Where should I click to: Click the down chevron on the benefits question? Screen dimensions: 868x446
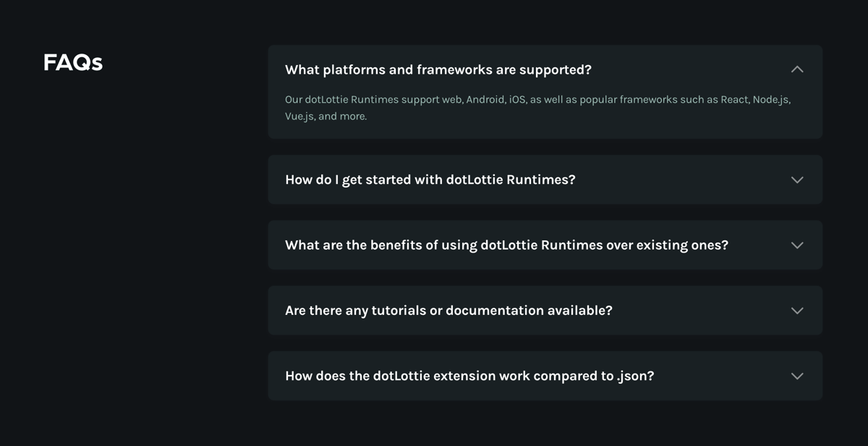(796, 245)
